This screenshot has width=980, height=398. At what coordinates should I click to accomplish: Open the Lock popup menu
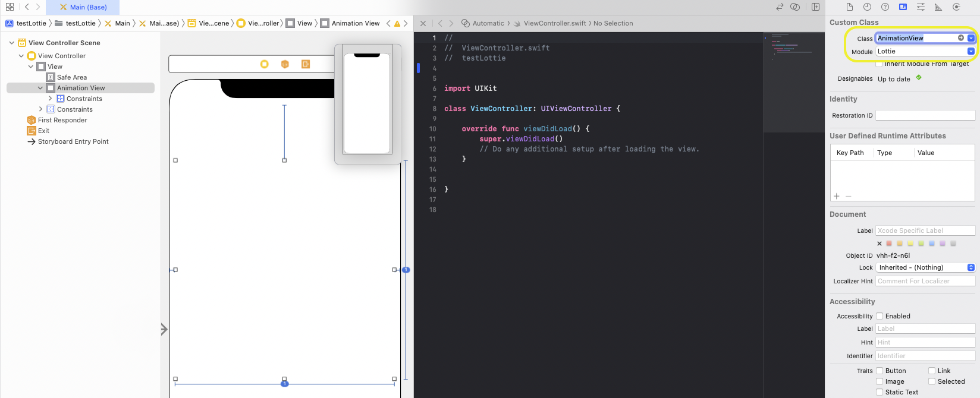(925, 267)
